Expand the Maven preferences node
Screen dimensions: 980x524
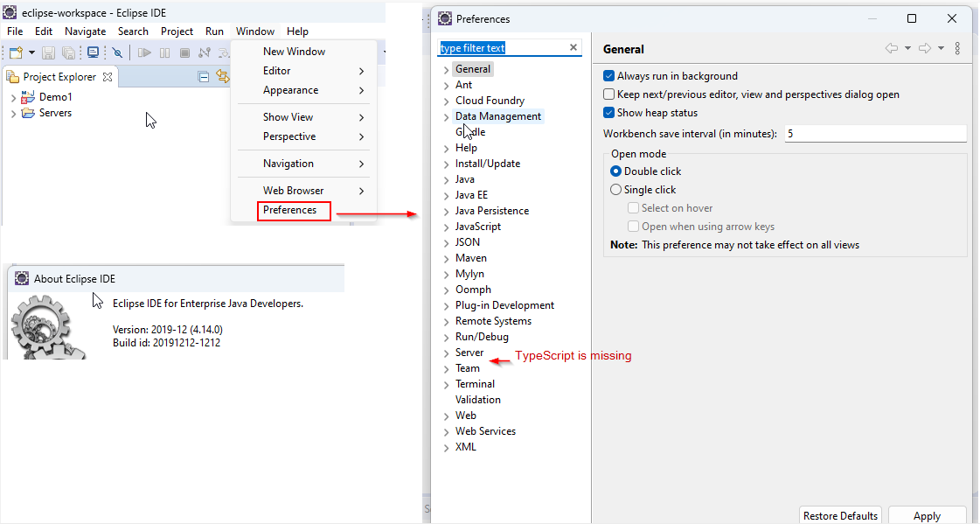pos(446,258)
